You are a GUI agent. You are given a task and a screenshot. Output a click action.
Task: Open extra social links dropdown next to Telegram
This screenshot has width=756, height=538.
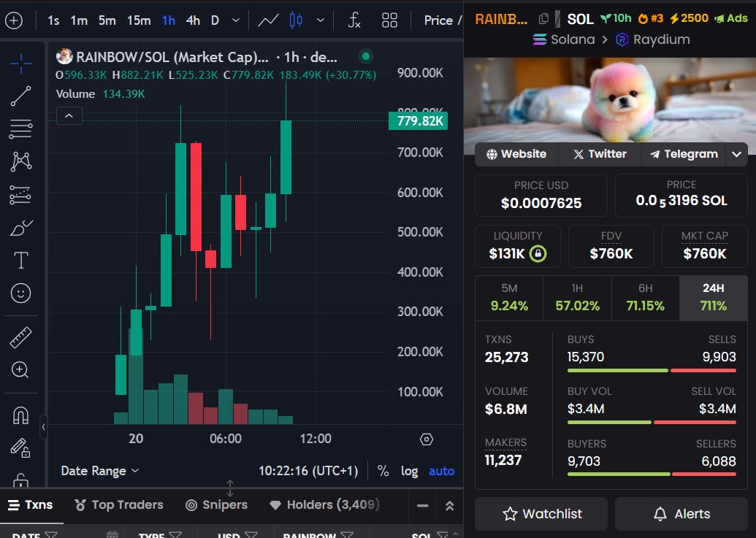coord(736,154)
